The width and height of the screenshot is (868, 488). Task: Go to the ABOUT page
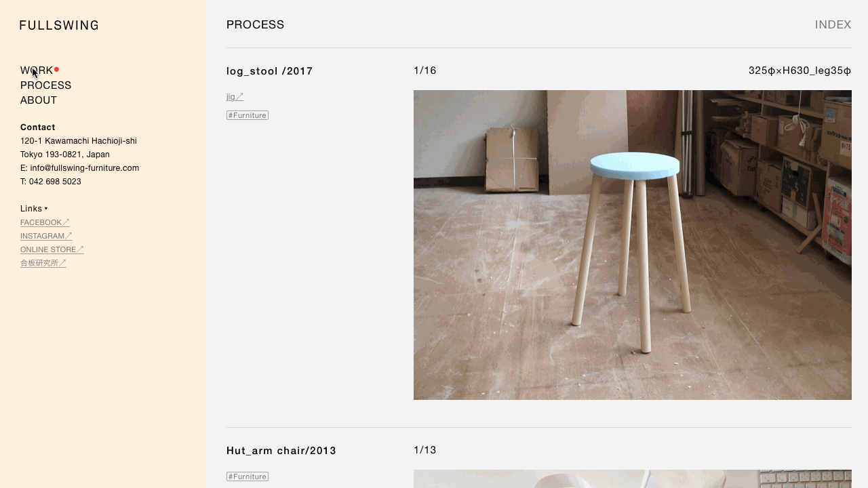(x=39, y=100)
